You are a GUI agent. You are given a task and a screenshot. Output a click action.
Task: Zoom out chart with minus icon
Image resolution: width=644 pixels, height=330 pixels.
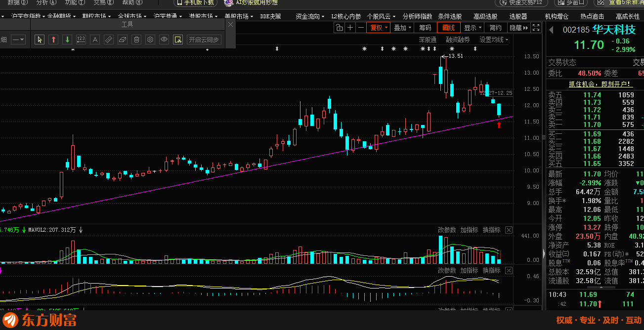point(361,28)
